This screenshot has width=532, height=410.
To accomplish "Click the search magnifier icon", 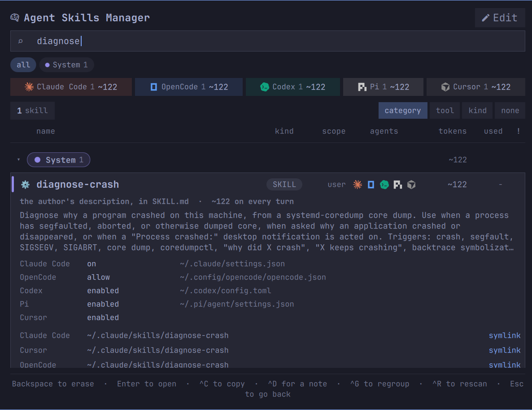I will 20,41.
